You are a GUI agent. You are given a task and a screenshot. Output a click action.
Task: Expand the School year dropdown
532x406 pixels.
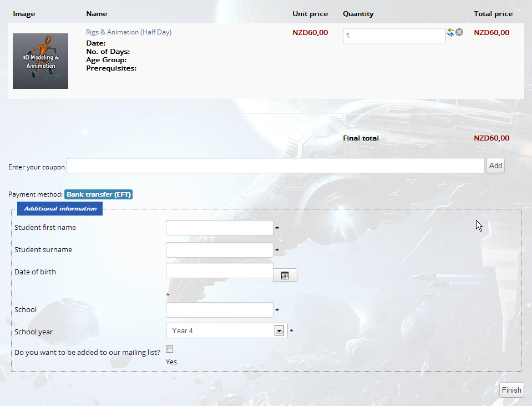point(227,330)
